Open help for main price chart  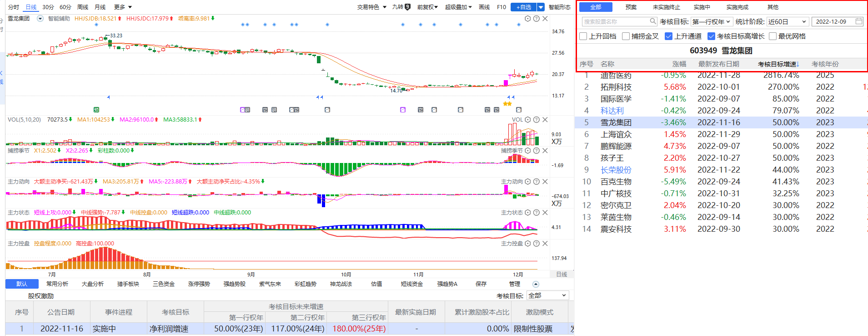click(536, 19)
